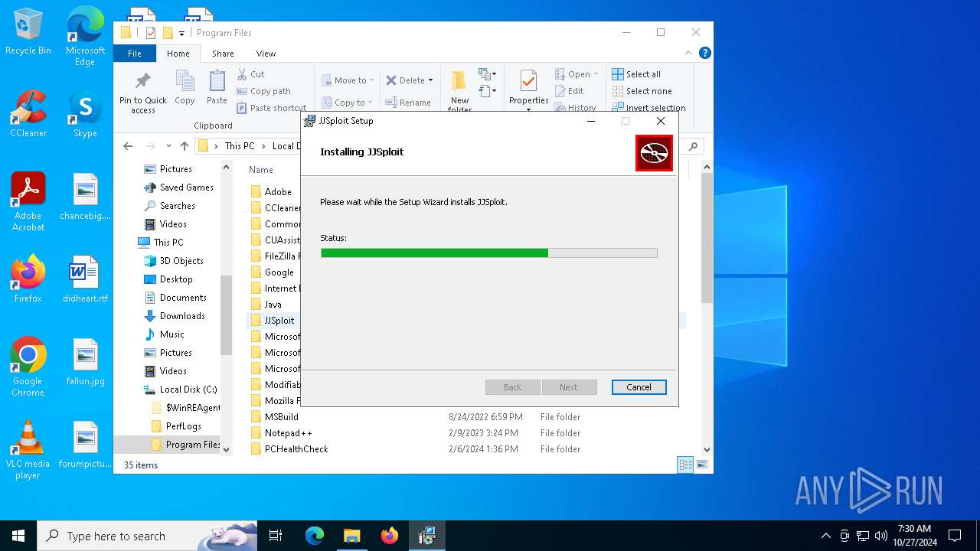Screen dimensions: 980x551
Task: Click the installer progress bar
Action: 488,253
